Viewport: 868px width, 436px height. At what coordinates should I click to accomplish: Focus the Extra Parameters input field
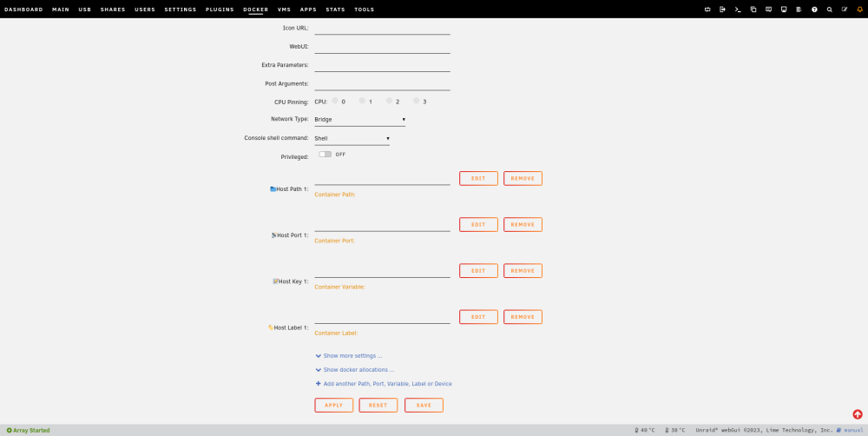point(382,65)
